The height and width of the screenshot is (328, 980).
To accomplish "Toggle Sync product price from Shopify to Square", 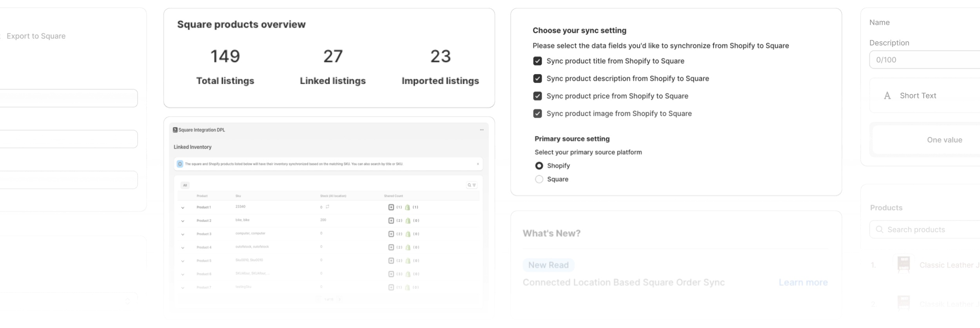I will click(537, 96).
